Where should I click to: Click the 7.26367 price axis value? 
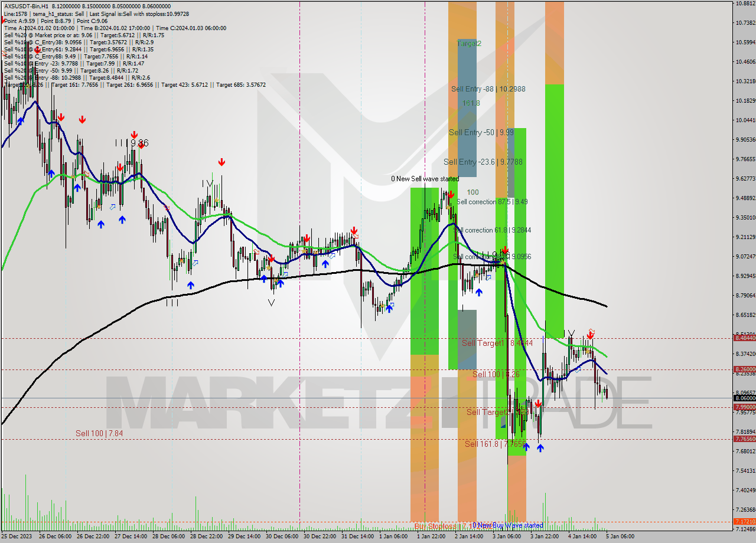pos(745,509)
